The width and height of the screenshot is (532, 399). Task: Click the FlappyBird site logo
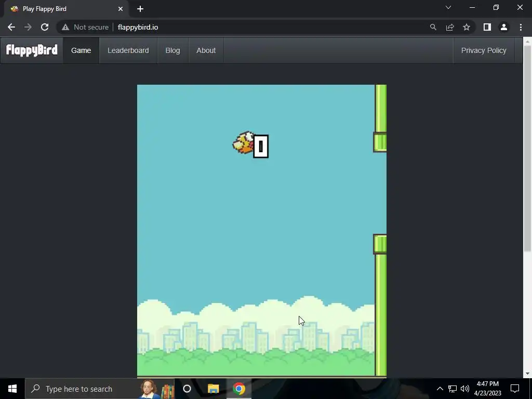point(32,50)
